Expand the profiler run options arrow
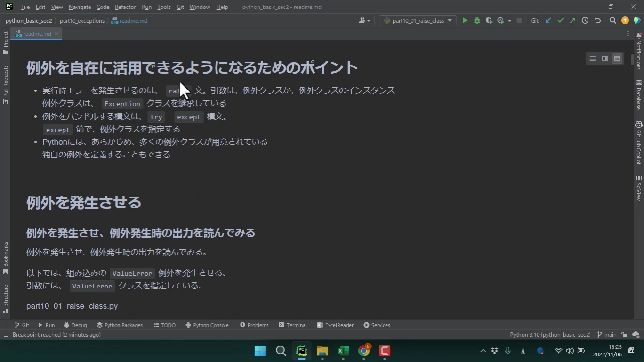 coord(509,21)
